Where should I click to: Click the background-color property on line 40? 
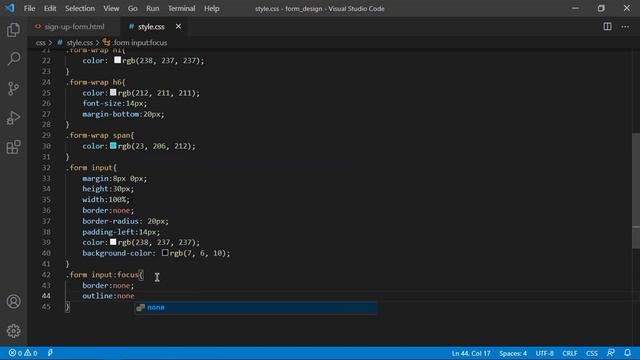tap(118, 253)
